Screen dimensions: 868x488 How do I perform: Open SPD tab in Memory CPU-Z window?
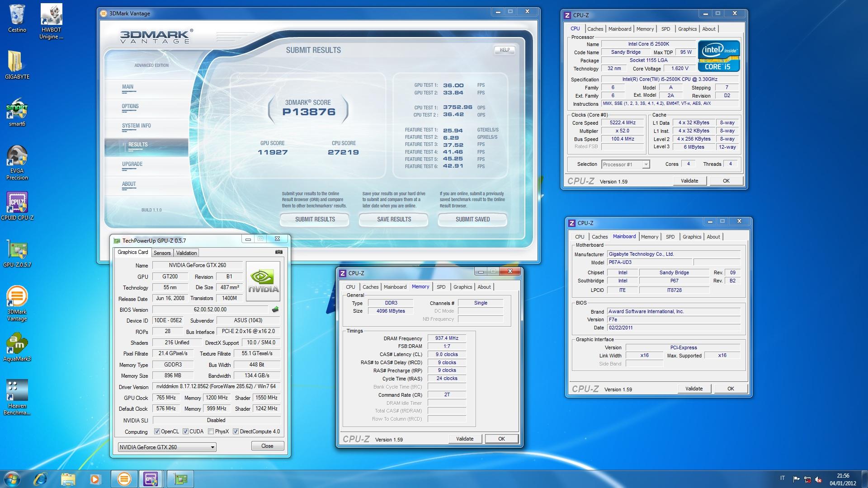point(441,287)
